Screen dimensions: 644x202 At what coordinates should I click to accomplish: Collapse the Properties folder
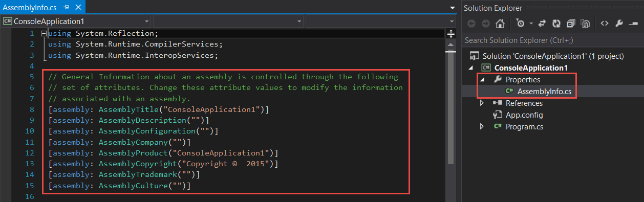point(482,80)
